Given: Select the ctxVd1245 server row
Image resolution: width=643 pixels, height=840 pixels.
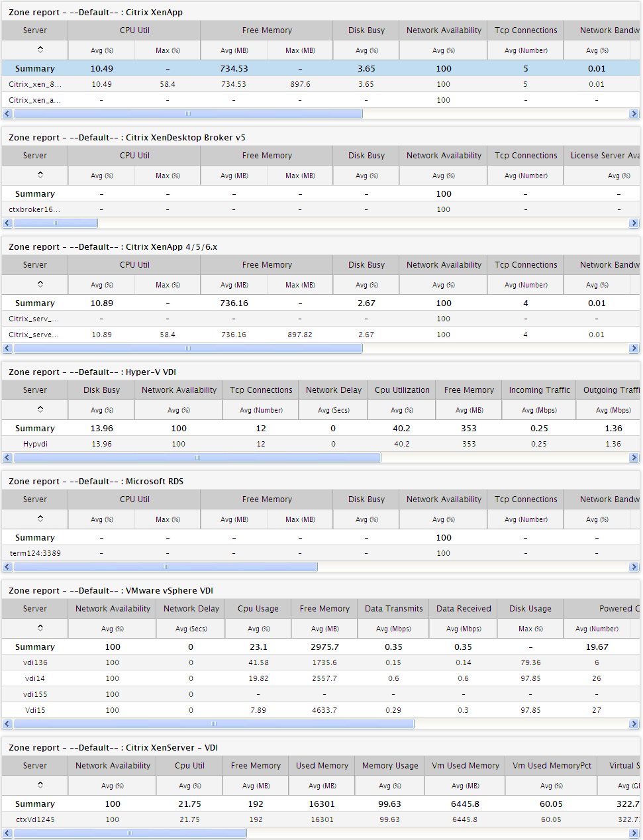Looking at the screenshot, I should [321, 819].
